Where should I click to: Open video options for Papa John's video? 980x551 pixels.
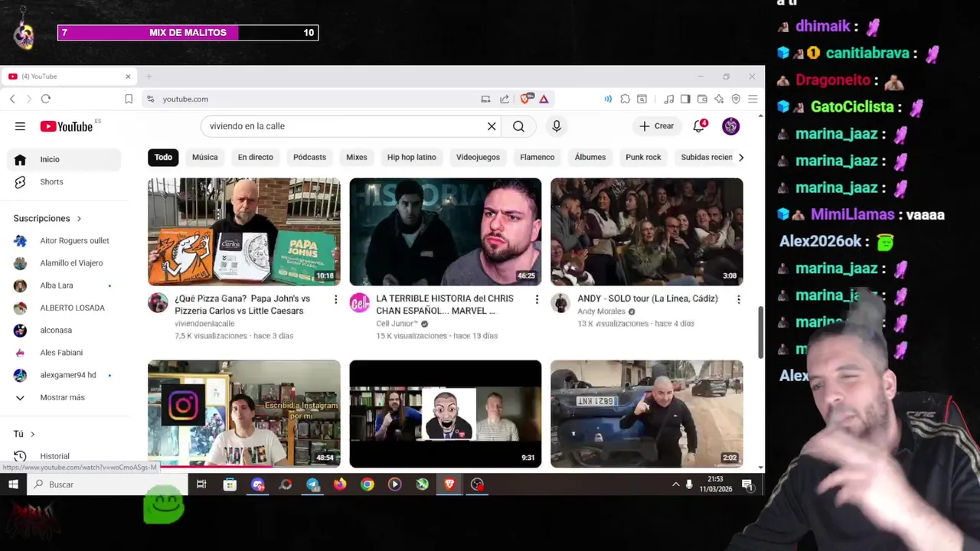click(x=335, y=299)
